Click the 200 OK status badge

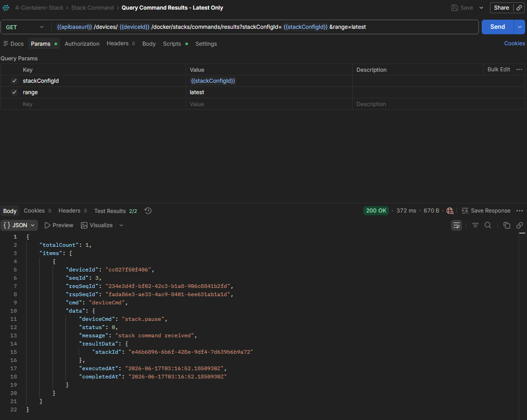tap(376, 211)
